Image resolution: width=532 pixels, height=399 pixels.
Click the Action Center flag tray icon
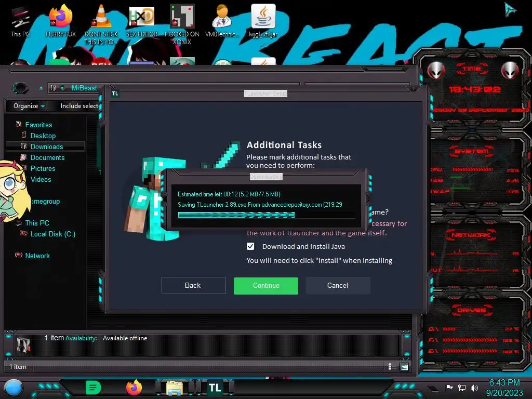click(449, 388)
